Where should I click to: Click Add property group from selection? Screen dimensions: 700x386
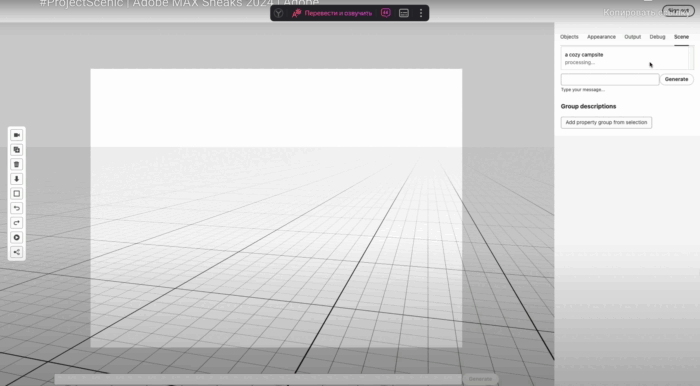pyautogui.click(x=606, y=122)
